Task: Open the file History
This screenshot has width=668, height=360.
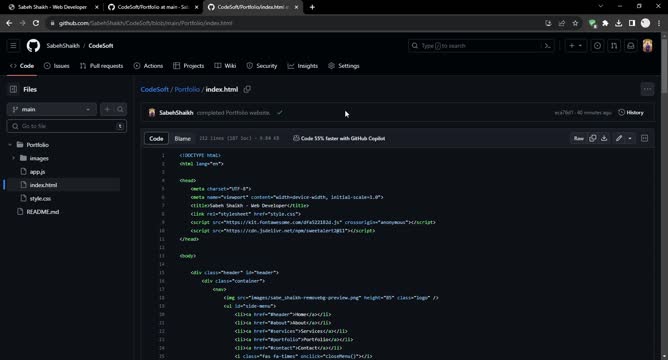Action: tap(631, 112)
